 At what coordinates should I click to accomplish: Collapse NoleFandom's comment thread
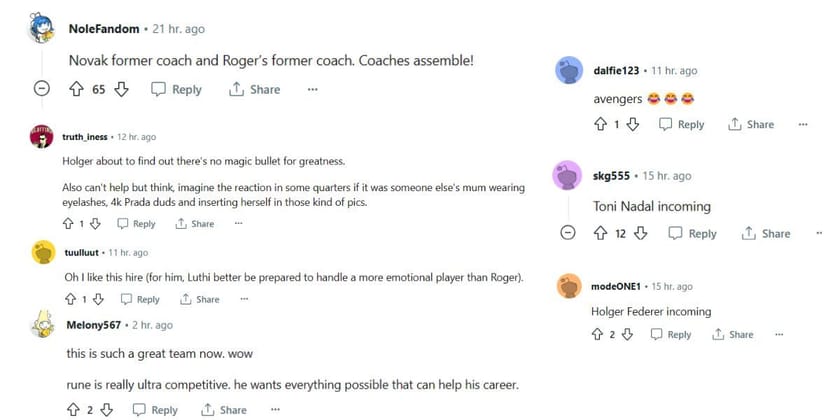pyautogui.click(x=42, y=89)
